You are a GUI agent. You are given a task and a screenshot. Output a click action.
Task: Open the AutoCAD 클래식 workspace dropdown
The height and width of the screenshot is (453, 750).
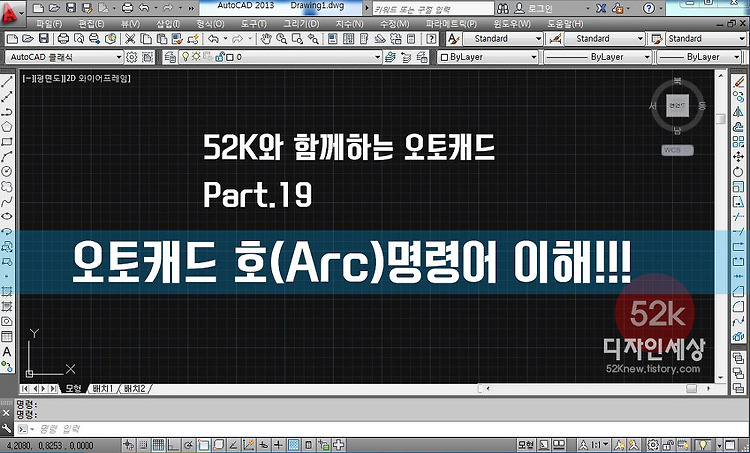click(x=64, y=57)
